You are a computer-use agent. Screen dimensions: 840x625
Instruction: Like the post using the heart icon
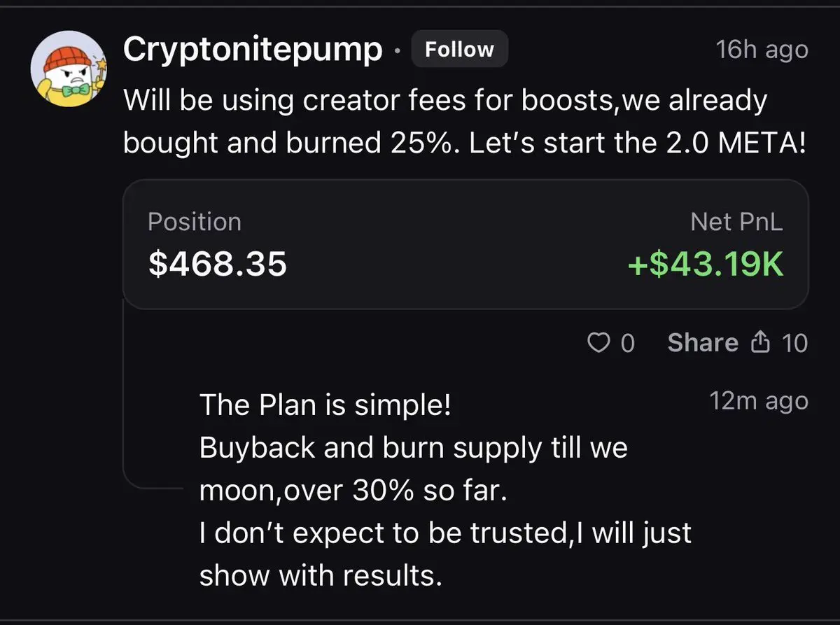(597, 343)
